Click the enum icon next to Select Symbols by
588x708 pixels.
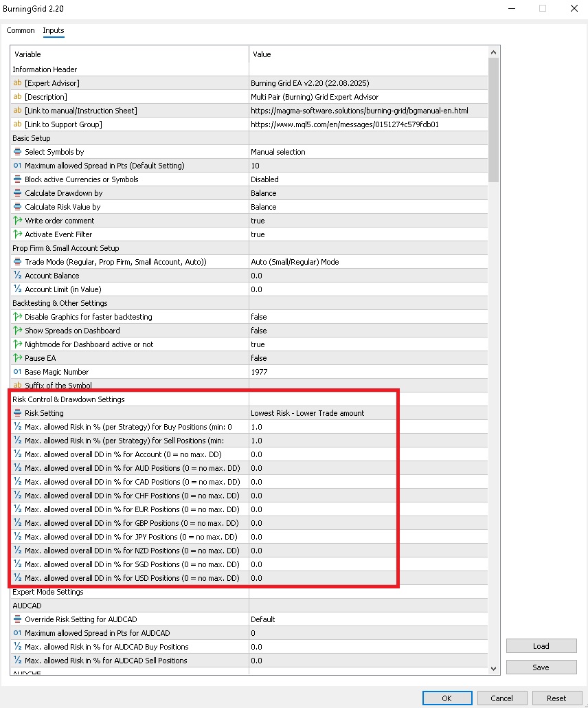pyautogui.click(x=18, y=152)
